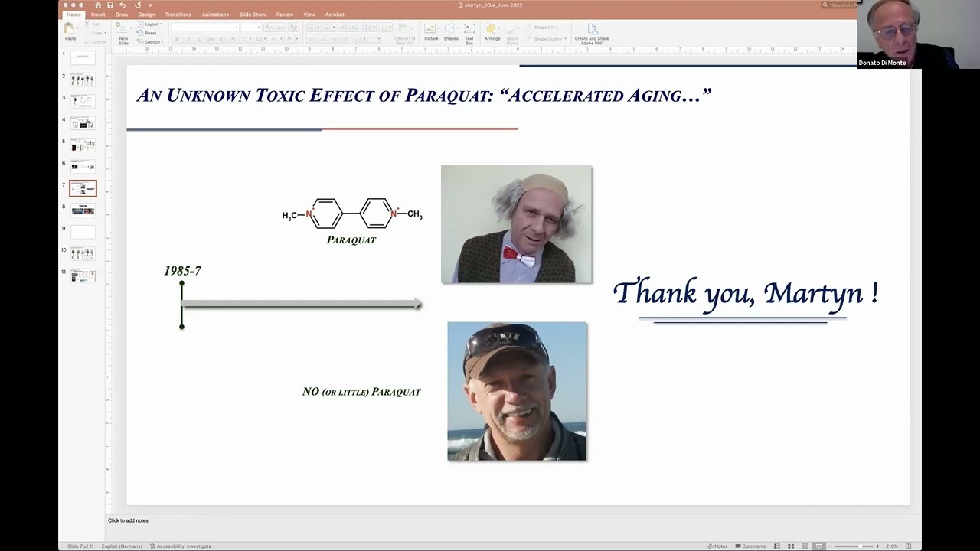Switch to Normal view icon
The image size is (980, 551).
coord(777,546)
